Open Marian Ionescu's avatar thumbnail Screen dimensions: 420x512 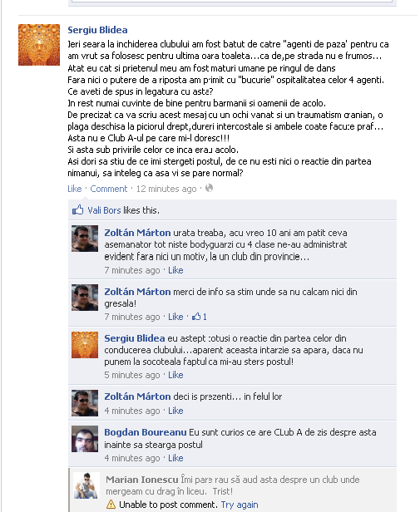pos(86,485)
